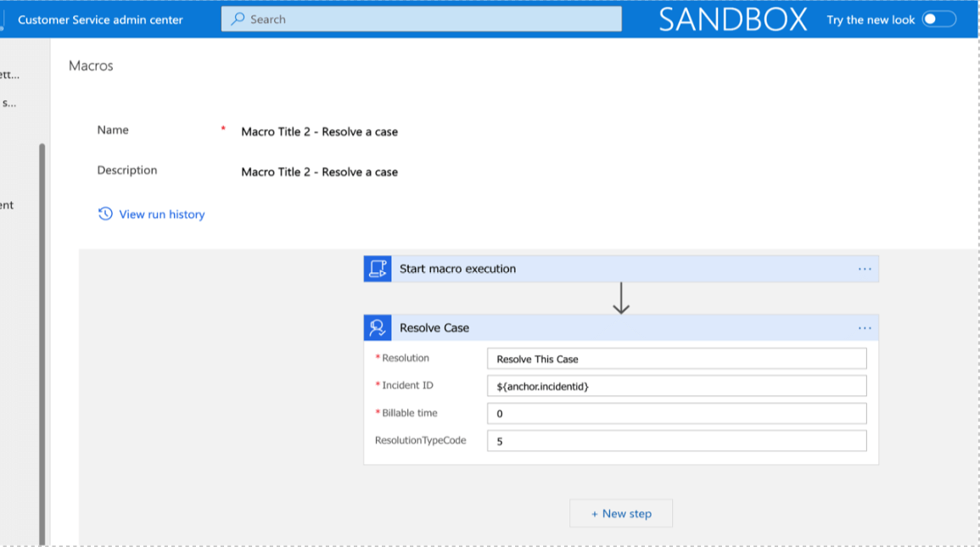Viewport: 980px width, 547px height.
Task: Click the Start macro execution icon
Action: tap(378, 269)
